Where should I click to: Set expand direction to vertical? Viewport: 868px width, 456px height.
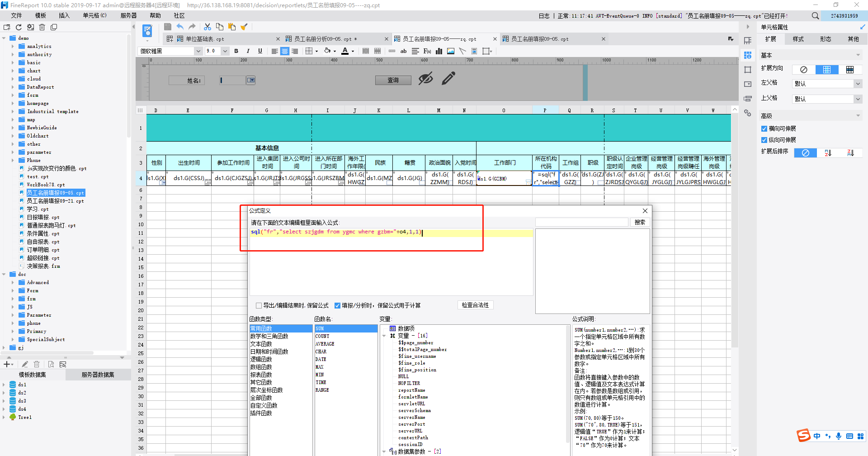tap(827, 70)
